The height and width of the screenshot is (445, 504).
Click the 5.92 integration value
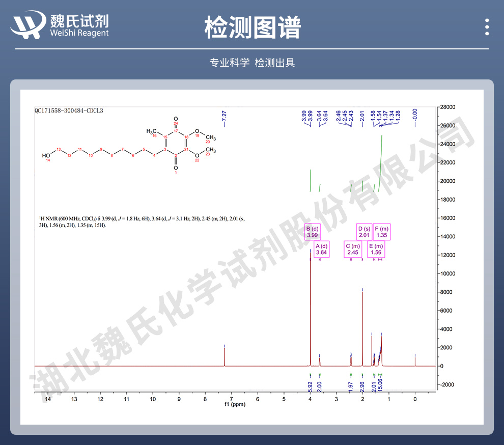[310, 387]
